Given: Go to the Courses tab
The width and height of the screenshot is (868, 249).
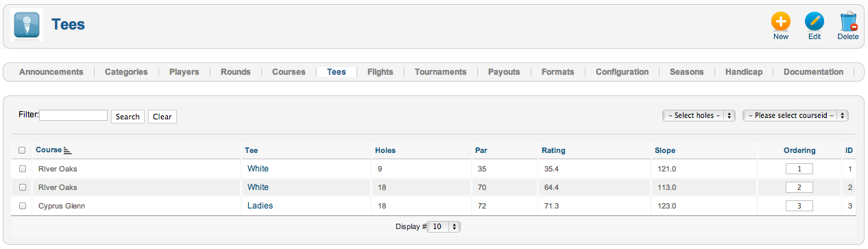Looking at the screenshot, I should [x=289, y=72].
